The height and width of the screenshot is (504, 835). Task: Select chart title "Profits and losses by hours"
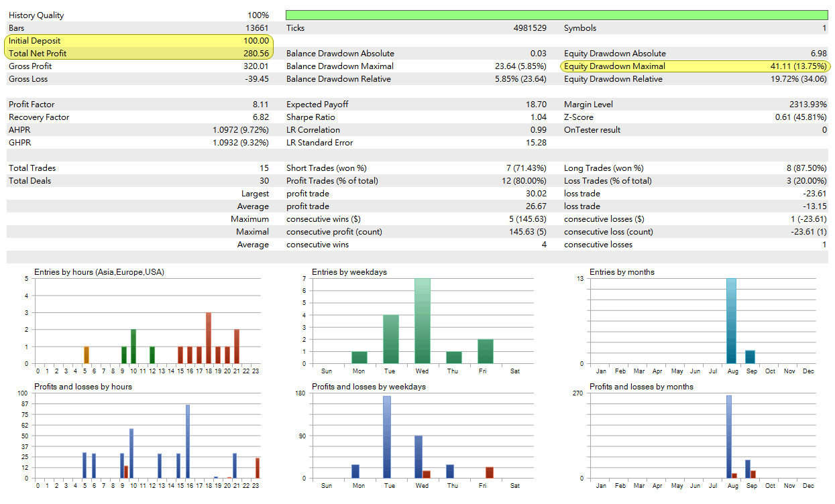(x=83, y=387)
